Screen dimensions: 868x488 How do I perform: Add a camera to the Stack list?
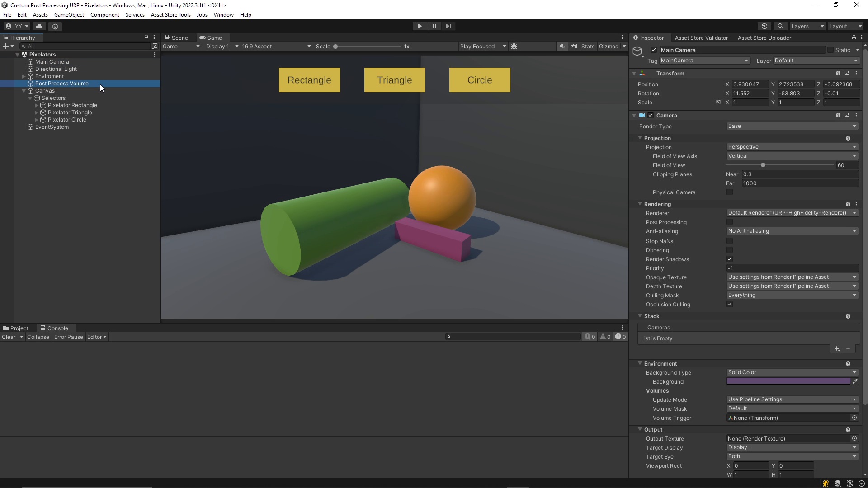837,348
